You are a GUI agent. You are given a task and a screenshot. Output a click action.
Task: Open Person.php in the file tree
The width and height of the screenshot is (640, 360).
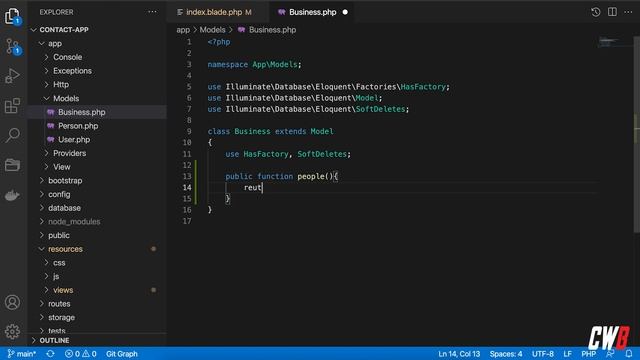click(78, 126)
